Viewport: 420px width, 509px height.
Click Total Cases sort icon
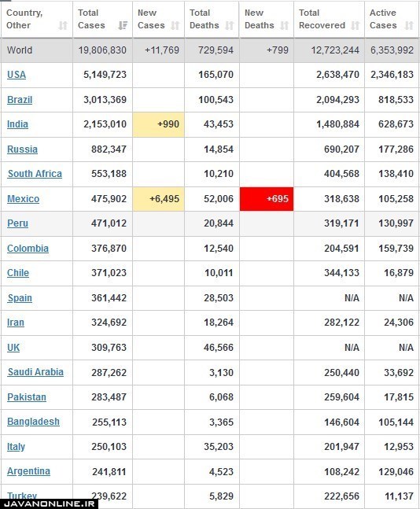[x=123, y=25]
